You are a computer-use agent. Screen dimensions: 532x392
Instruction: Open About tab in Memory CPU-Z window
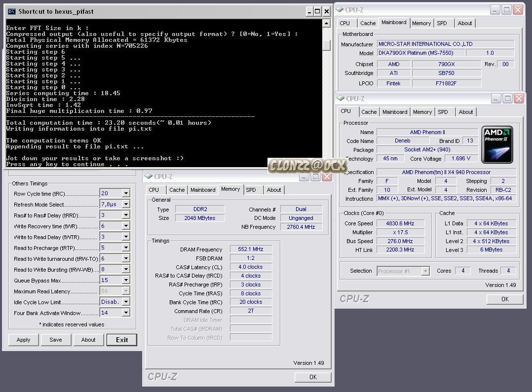274,190
